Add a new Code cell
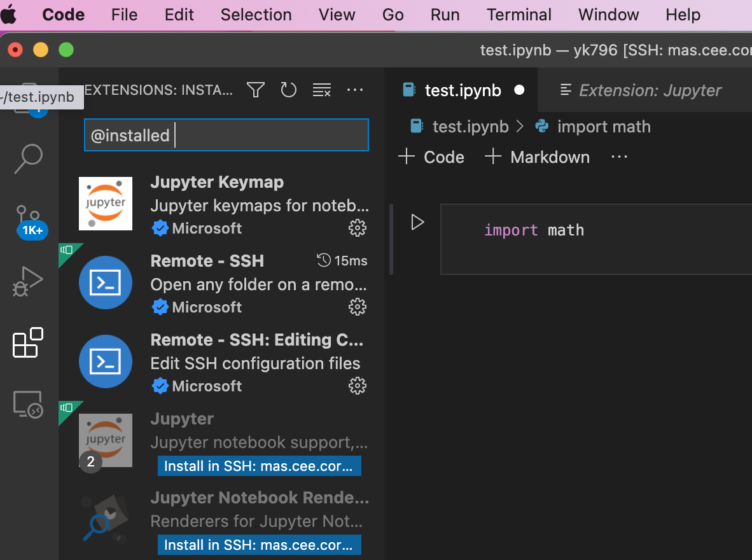The height and width of the screenshot is (560, 752). point(431,157)
